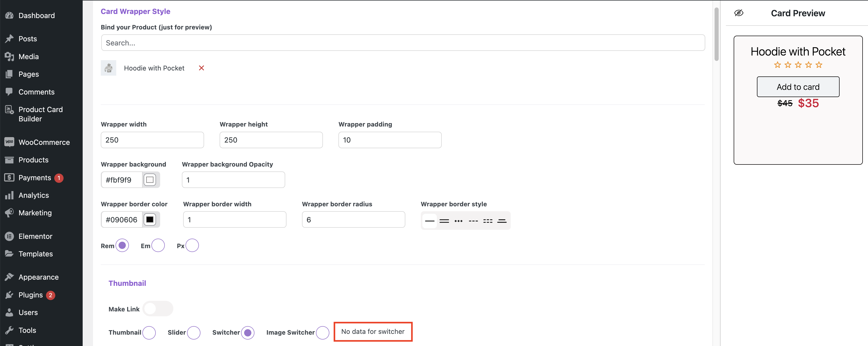Screen dimensions: 868x346
Task: Click the Wrapper border radius field
Action: pos(353,220)
